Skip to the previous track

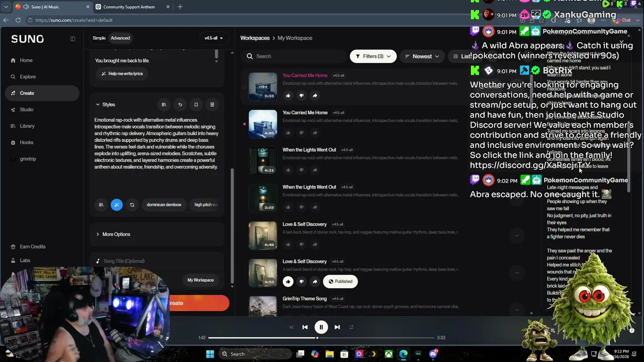pos(305,327)
